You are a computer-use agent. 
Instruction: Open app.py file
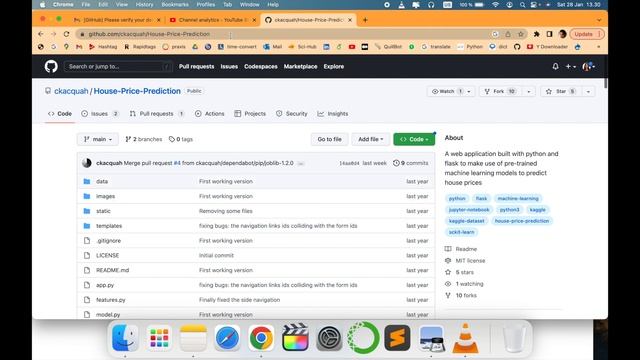point(105,285)
